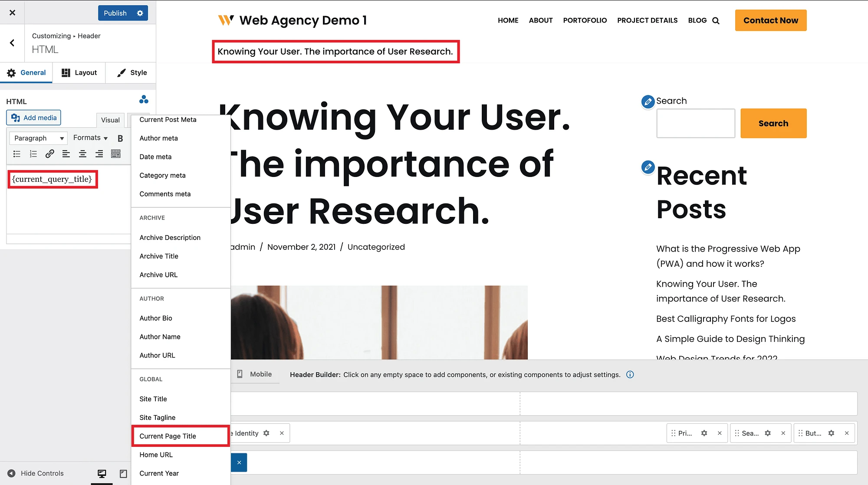Open Add media button in editor

click(x=33, y=117)
